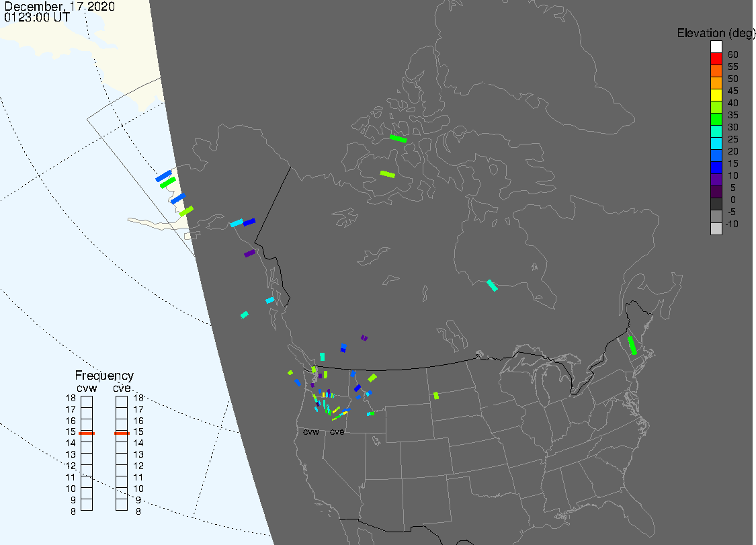Screen dimensions: 756x545
Task: Click the green marker farthest north in Arctic Canada
Action: [398, 139]
